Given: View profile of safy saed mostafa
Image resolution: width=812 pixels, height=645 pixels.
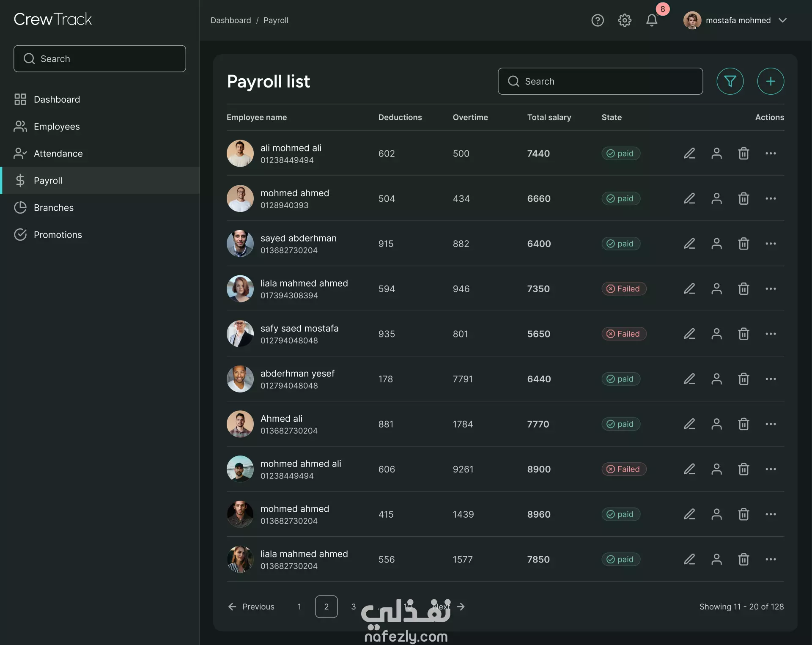Looking at the screenshot, I should 716,334.
